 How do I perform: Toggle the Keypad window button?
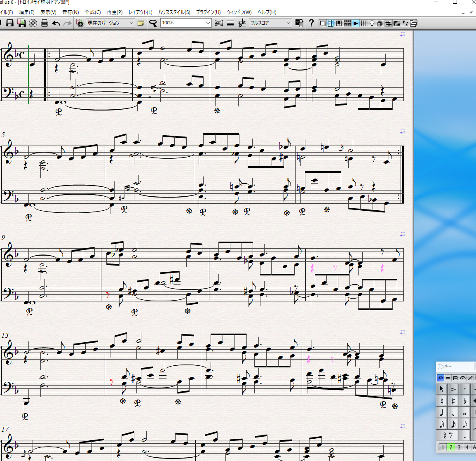click(x=331, y=23)
